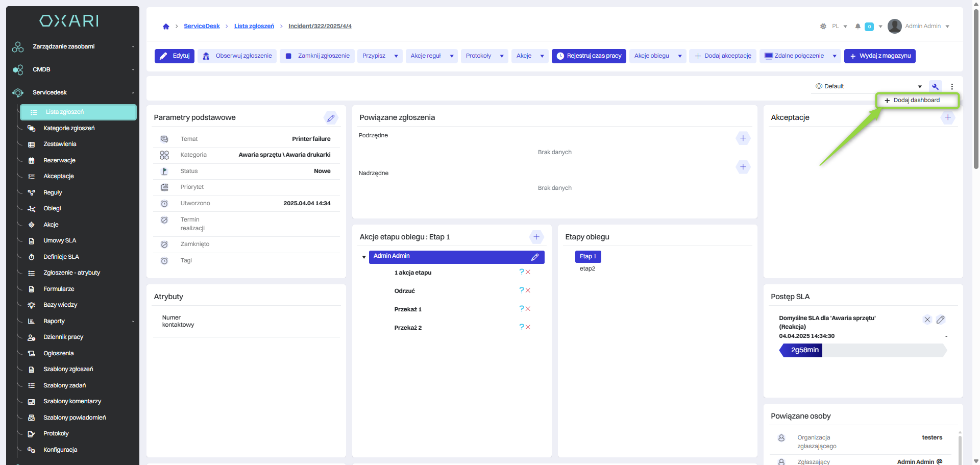Click red X next to Odrzuć

coord(528,290)
